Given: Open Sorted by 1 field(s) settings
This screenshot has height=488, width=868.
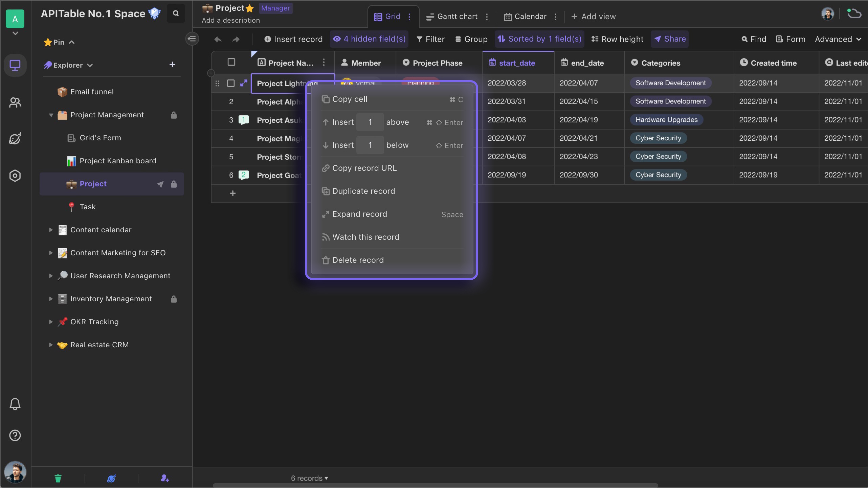Looking at the screenshot, I should click(x=539, y=39).
